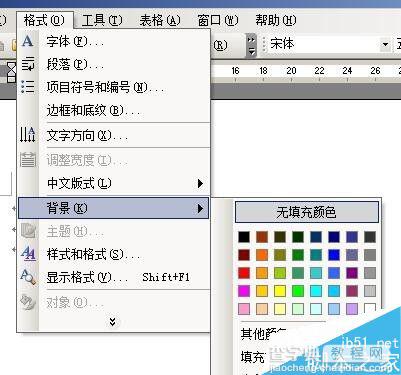Open the 窗口(W) menu
The width and height of the screenshot is (401, 375).
[218, 20]
